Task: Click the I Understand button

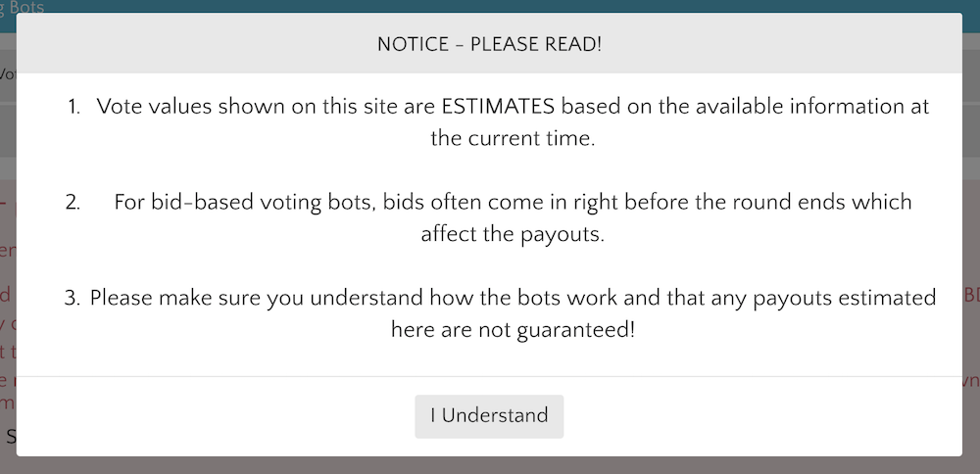Action: point(489,415)
